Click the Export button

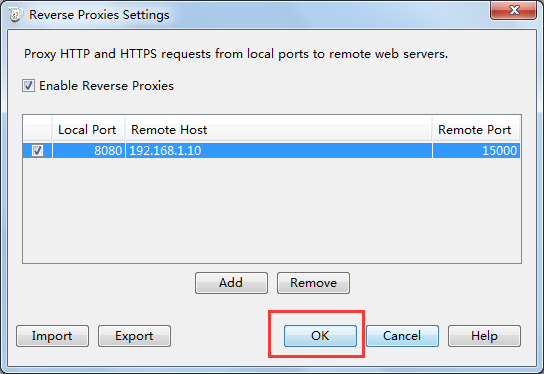point(134,336)
